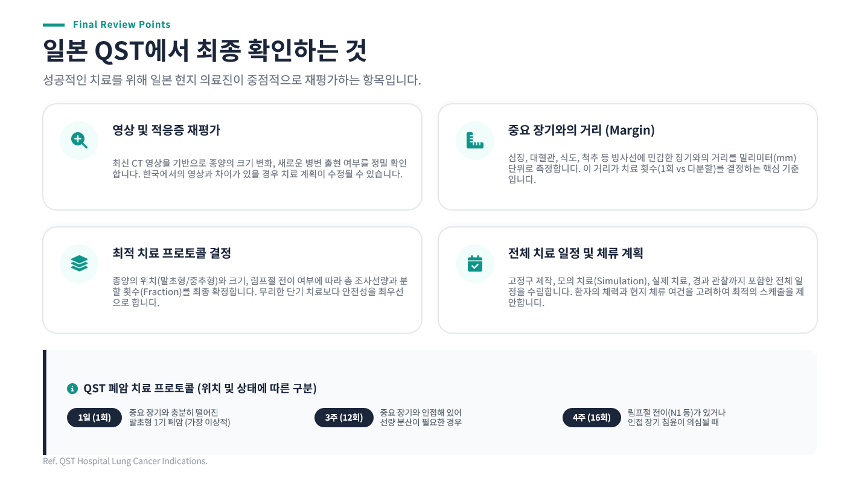Click the QST 폐암 치료 프로토콜 section title
Screen dimensions: 868x484
point(200,388)
